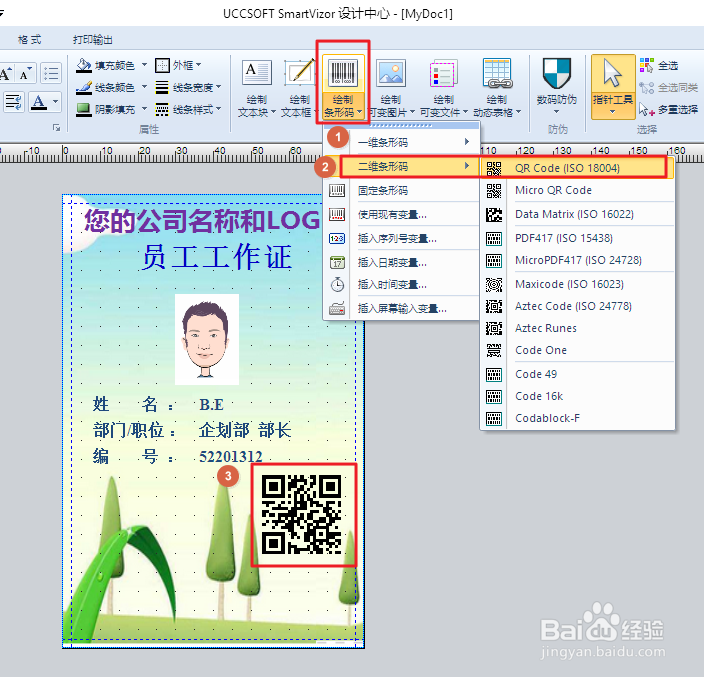The image size is (704, 677).
Task: Click the QR code on the badge
Action: point(302,514)
